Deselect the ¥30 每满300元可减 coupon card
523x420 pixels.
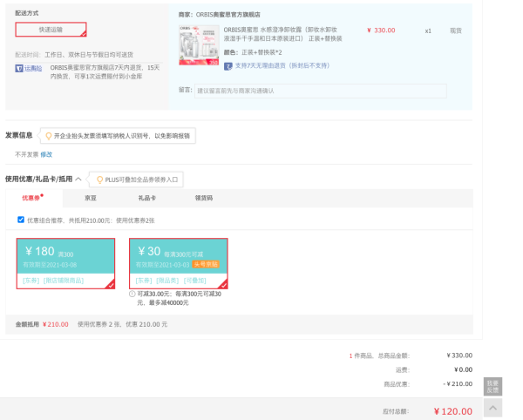click(x=179, y=263)
